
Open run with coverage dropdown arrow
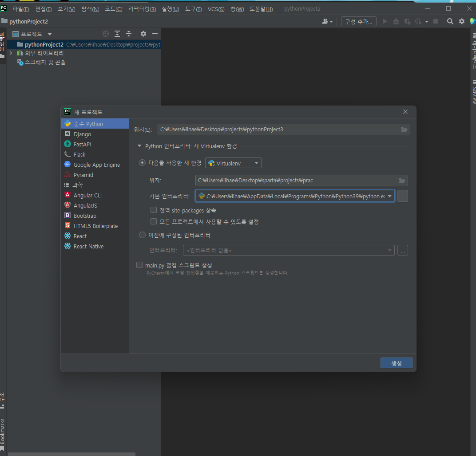point(427,22)
